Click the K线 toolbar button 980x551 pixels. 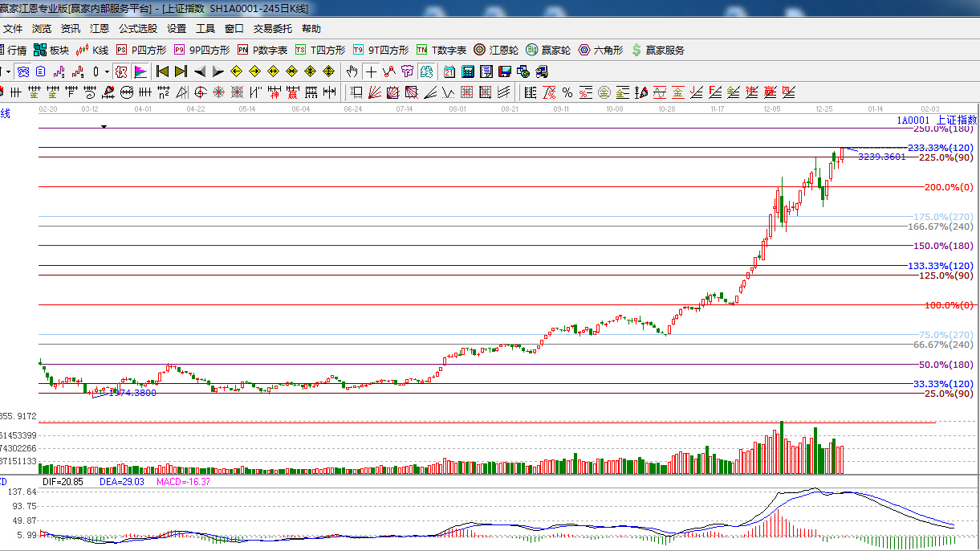92,50
